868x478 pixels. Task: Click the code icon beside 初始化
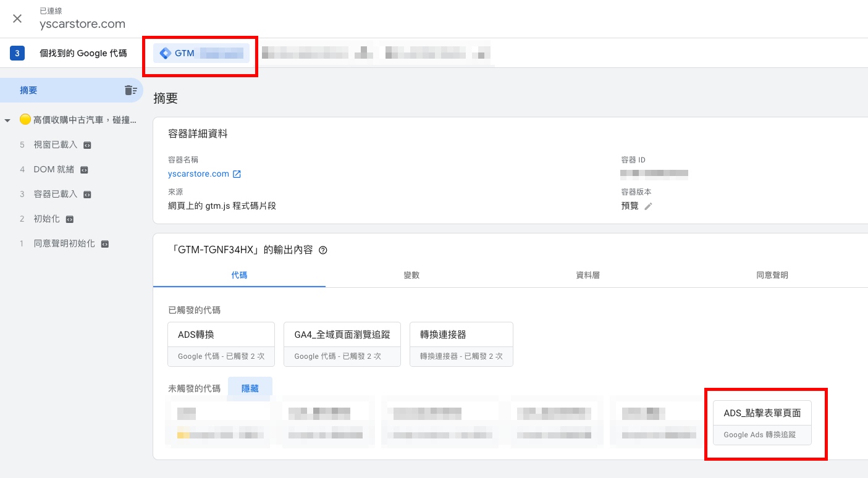(x=70, y=219)
